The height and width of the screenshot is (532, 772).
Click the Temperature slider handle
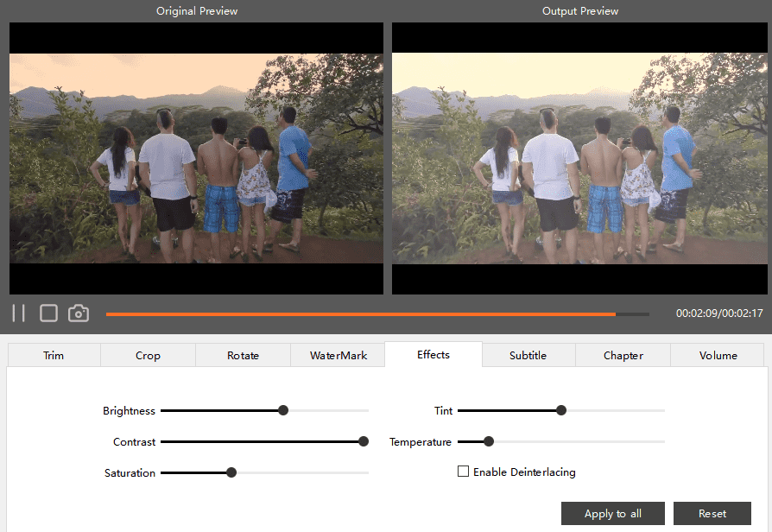click(489, 441)
